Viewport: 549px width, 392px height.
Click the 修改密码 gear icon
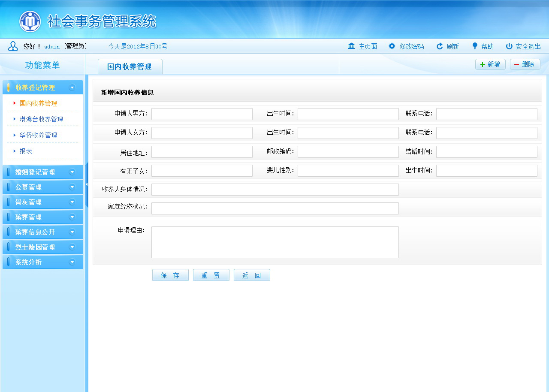(x=392, y=46)
